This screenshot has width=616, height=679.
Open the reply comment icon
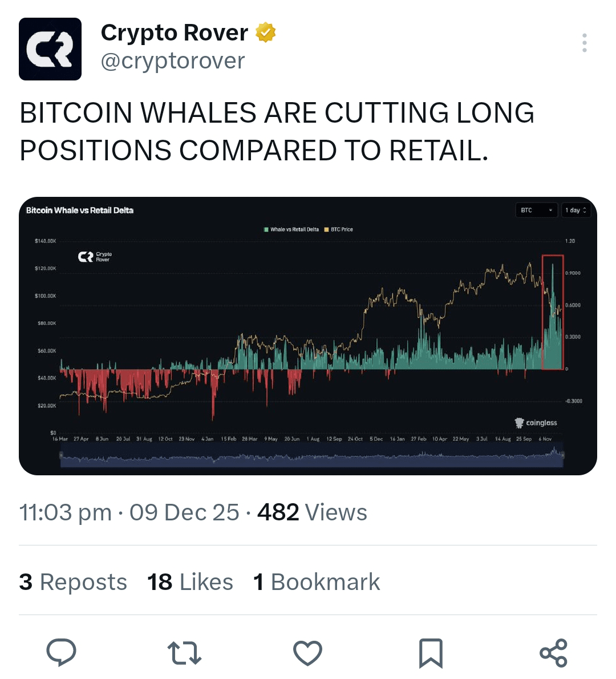point(61,652)
